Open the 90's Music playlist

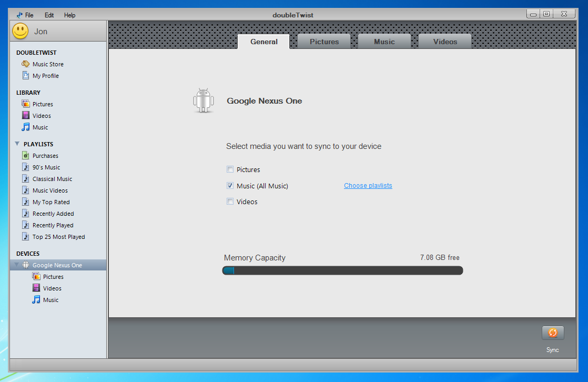coord(46,167)
